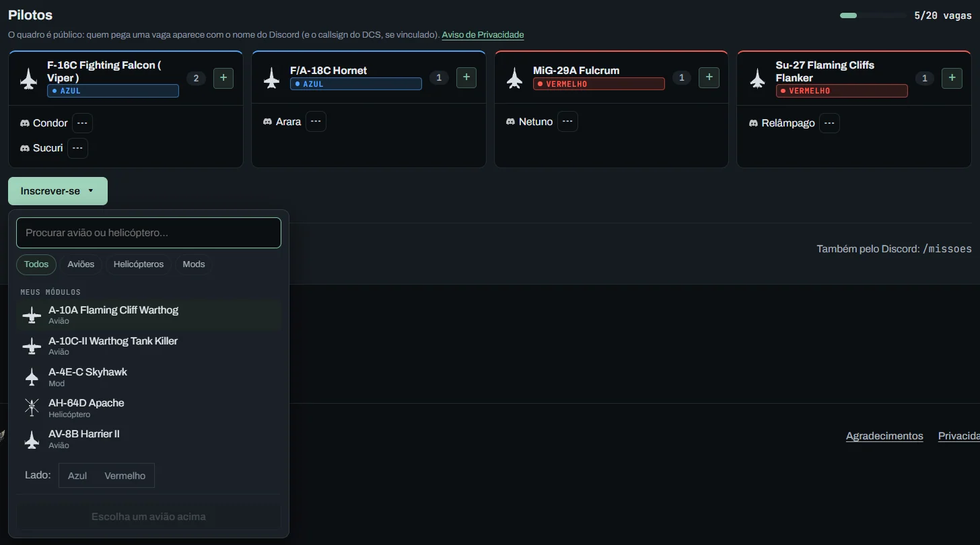
Task: Click the vagas progress bar
Action: pos(873,15)
